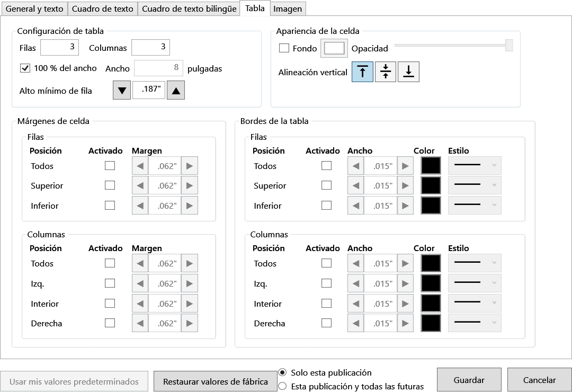This screenshot has width=572, height=392.
Task: Switch to Cuadro de texto tab
Action: pos(103,9)
